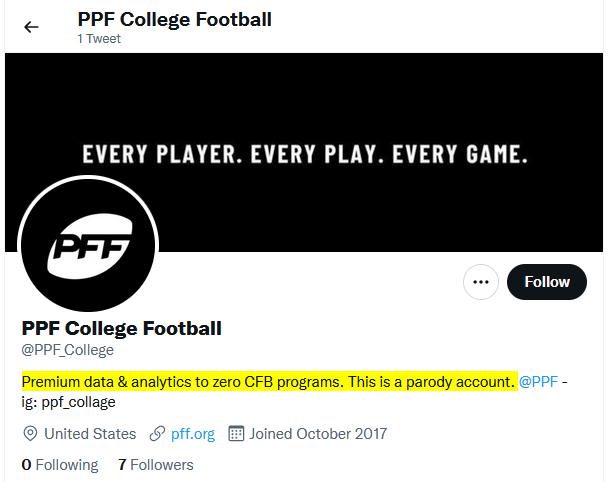
Task: Click the Joined October 2017 text
Action: coord(318,434)
